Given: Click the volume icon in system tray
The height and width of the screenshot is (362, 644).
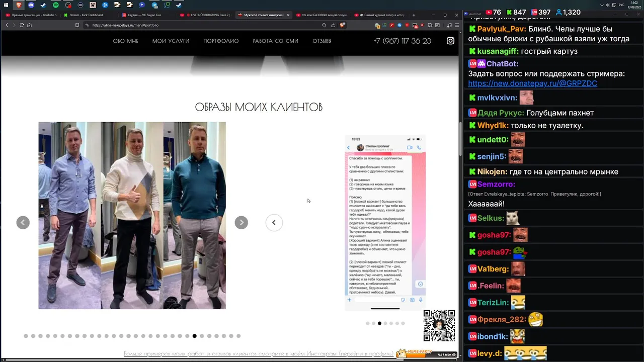Looking at the screenshot, I should coord(607,5).
